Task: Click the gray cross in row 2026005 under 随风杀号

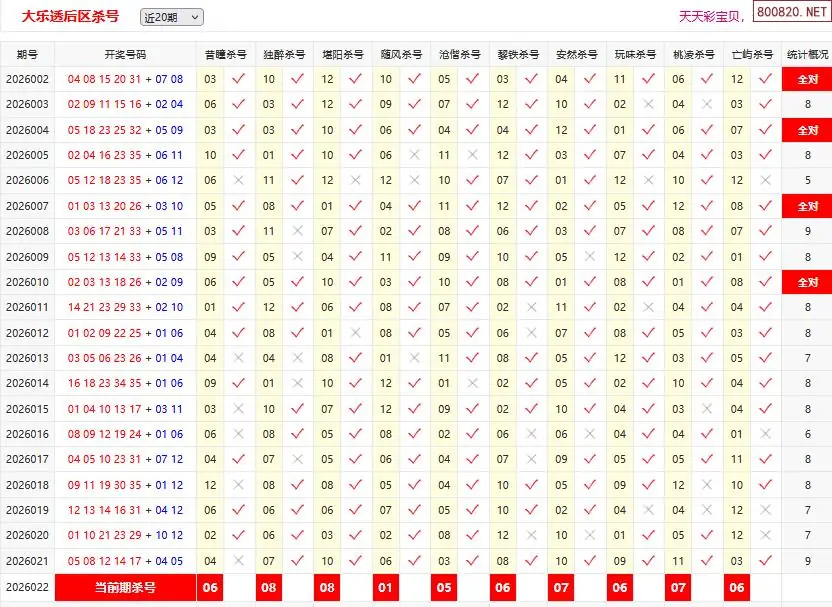Action: coord(414,155)
